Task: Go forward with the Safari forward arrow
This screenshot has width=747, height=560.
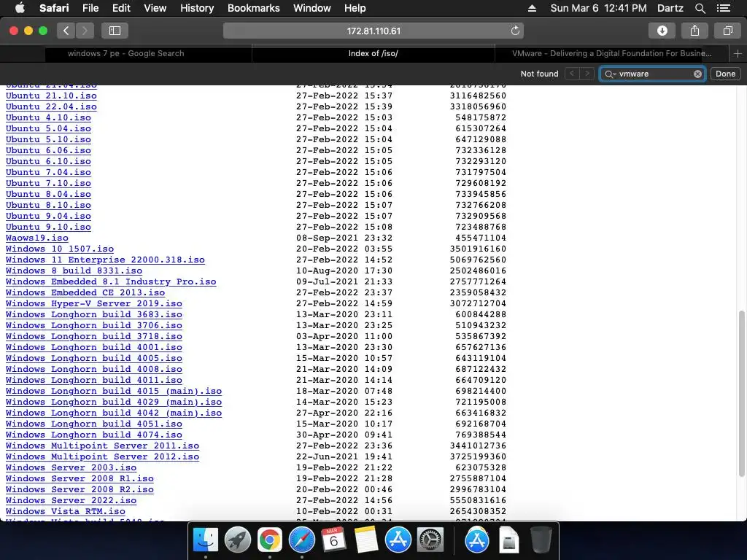Action: tap(85, 31)
